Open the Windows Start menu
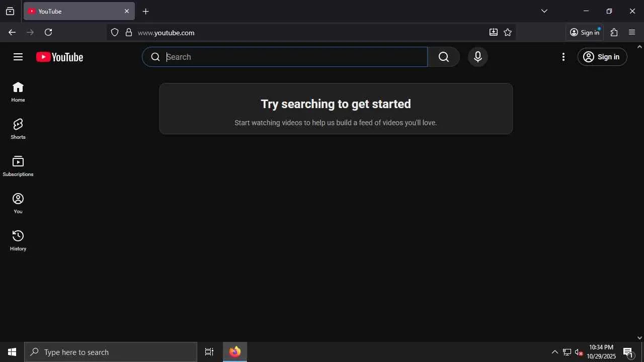The height and width of the screenshot is (362, 644). 12,352
